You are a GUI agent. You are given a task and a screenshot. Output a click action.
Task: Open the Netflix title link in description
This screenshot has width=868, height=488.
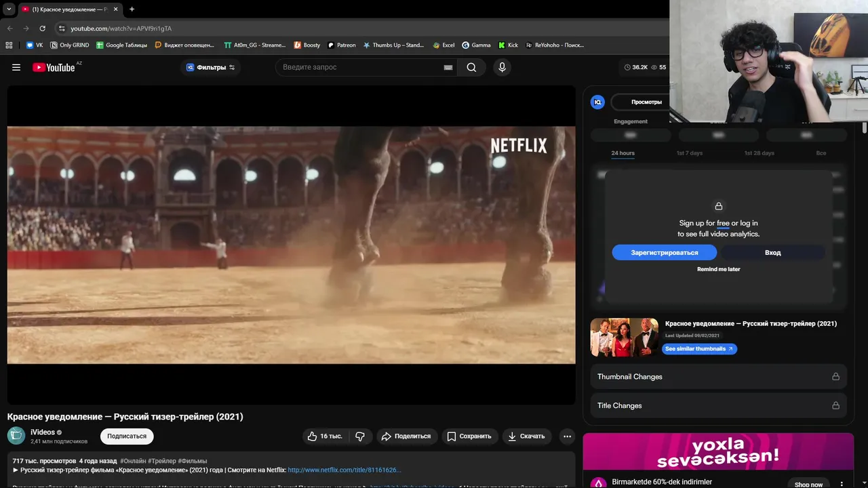(344, 470)
